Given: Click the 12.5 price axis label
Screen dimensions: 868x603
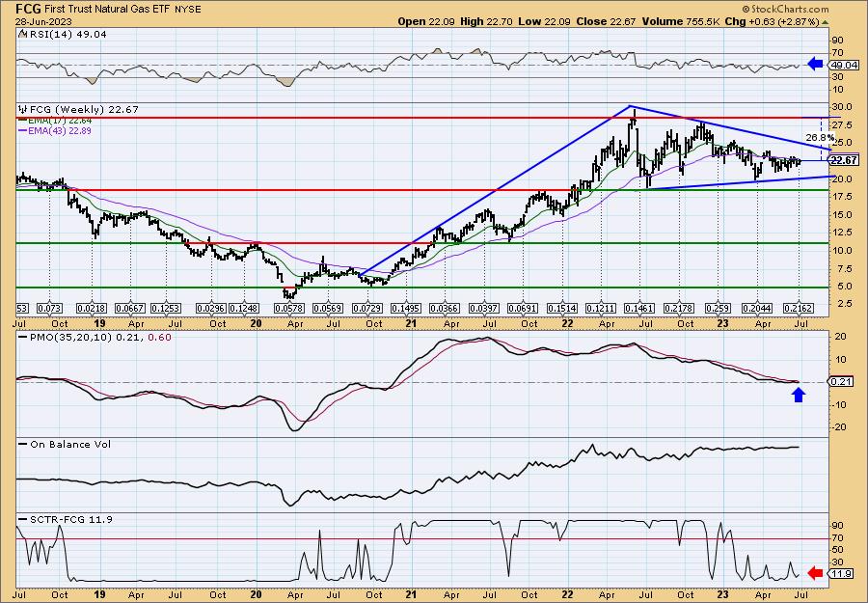Looking at the screenshot, I should 841,233.
